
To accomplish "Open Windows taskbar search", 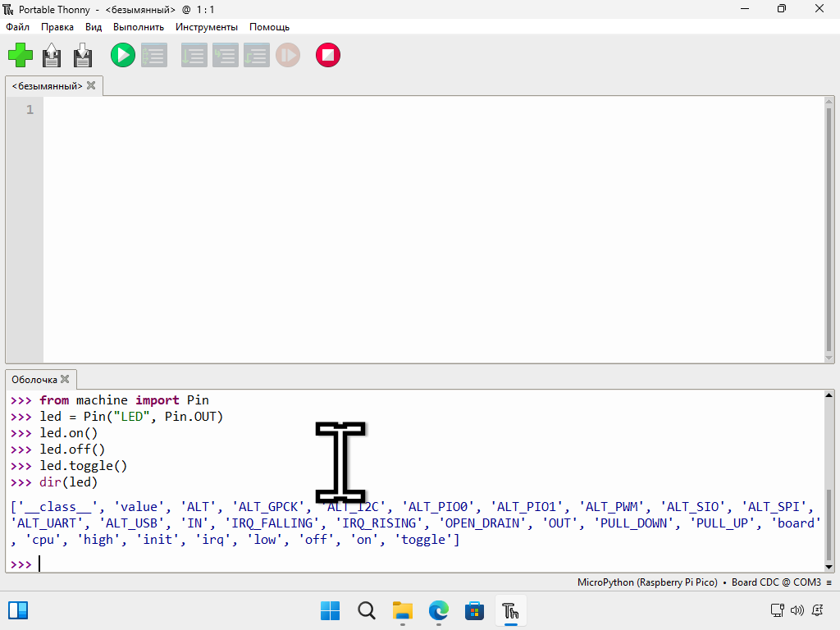I will (367, 610).
